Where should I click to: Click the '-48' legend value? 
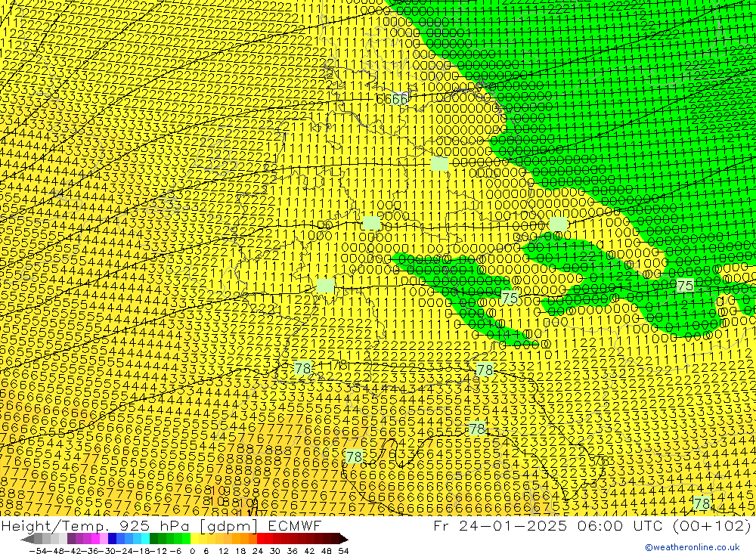[55, 551]
